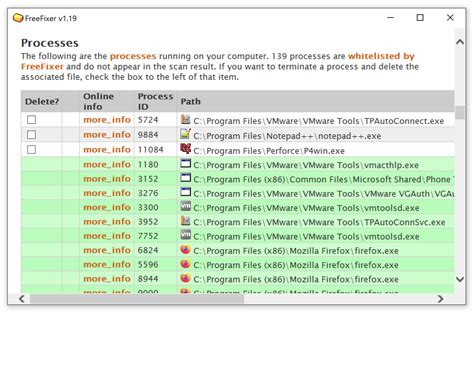Click the vertical scrollbar down arrow
This screenshot has width=474, height=367.
(x=460, y=279)
